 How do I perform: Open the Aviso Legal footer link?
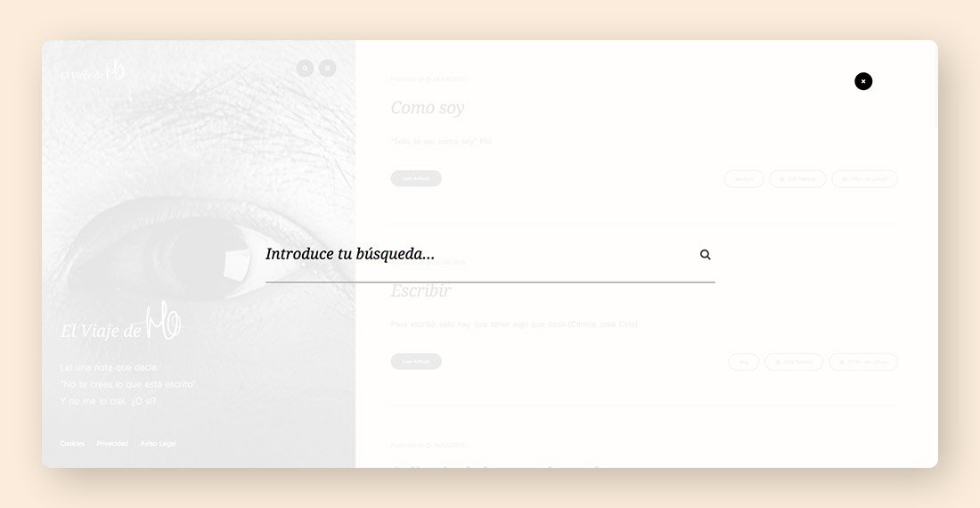pos(158,444)
